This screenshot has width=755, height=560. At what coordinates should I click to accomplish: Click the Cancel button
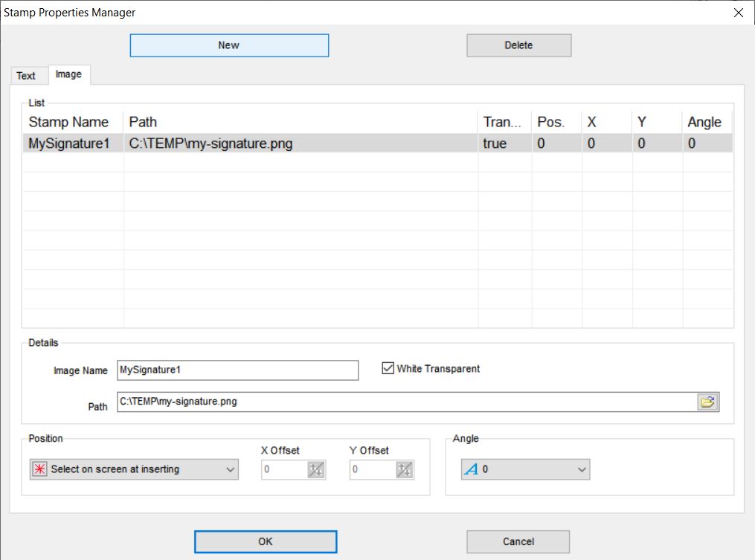518,541
